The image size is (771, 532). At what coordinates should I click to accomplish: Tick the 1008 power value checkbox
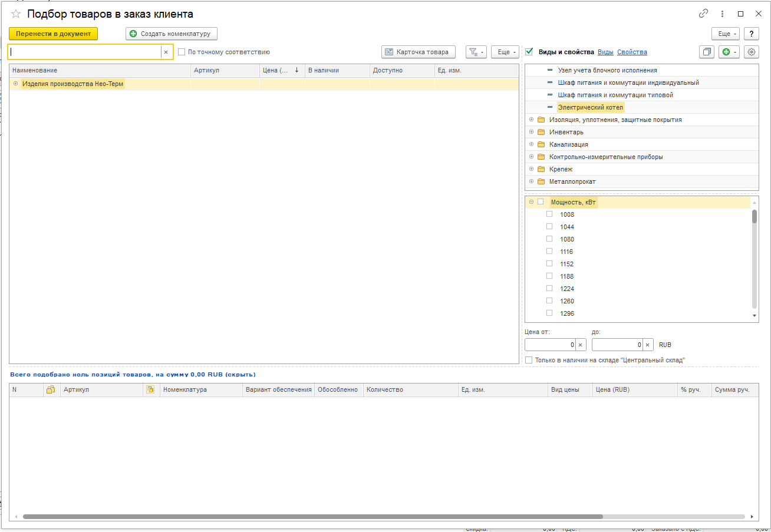click(549, 214)
